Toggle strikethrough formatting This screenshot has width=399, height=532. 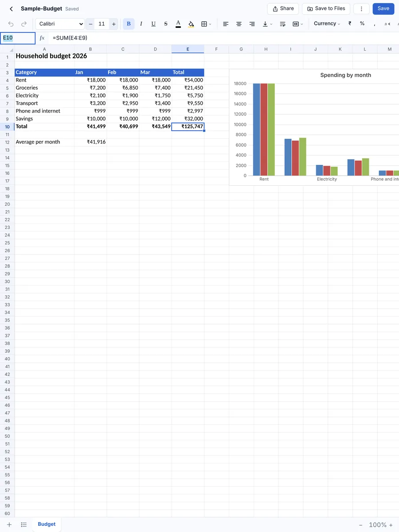point(166,24)
